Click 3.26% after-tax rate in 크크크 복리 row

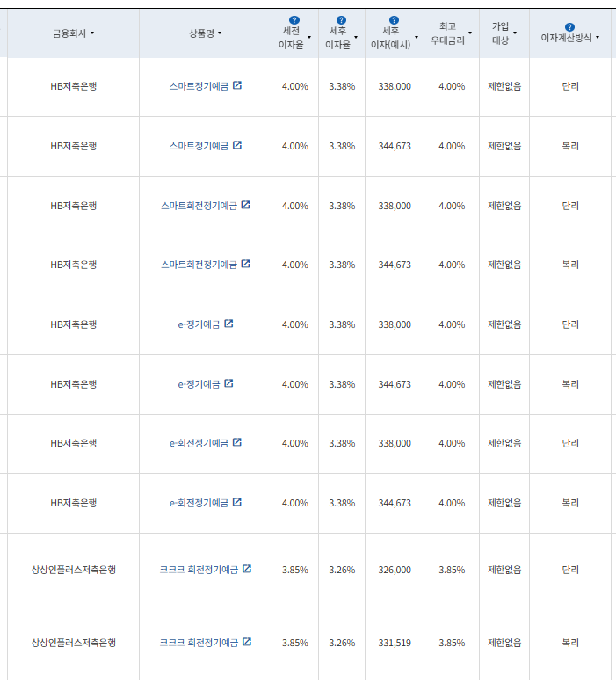click(x=342, y=643)
